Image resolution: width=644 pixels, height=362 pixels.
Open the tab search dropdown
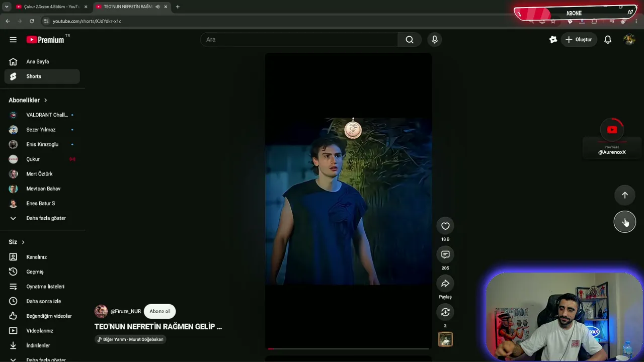(7, 7)
